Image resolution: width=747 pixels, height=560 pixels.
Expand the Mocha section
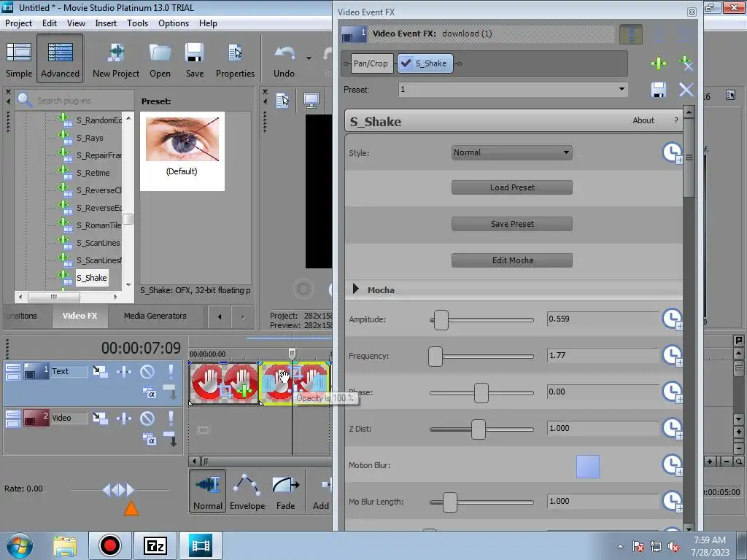point(355,289)
